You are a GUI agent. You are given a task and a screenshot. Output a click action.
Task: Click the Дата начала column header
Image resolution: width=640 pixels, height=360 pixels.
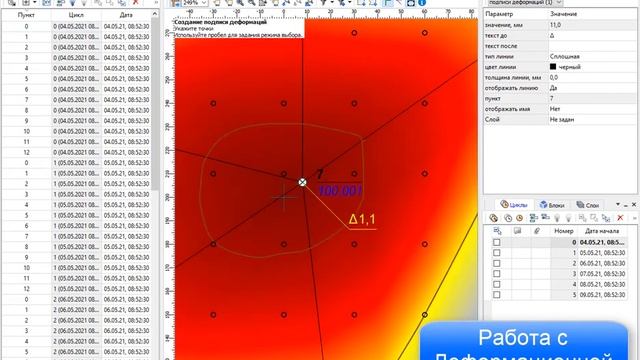[x=602, y=231]
